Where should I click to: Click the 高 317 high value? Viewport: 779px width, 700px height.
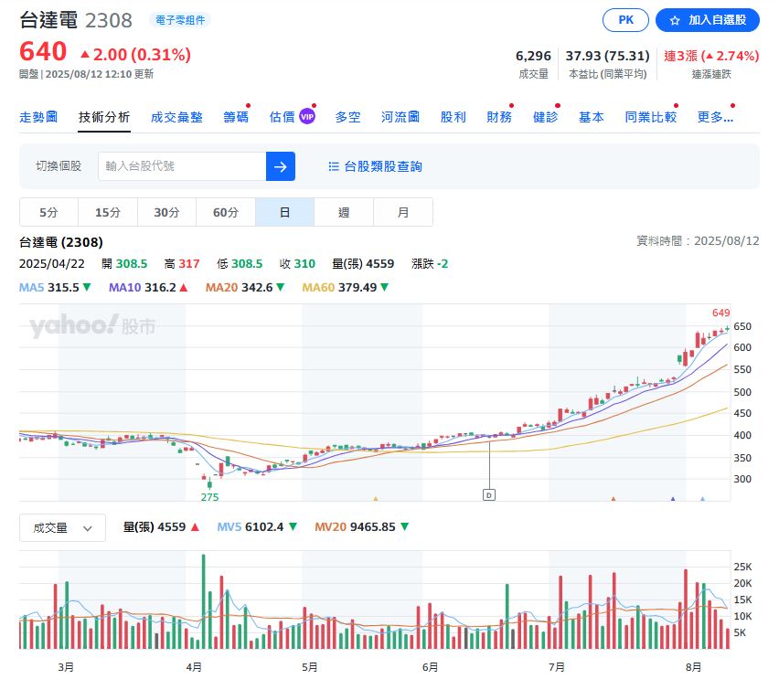click(x=182, y=263)
